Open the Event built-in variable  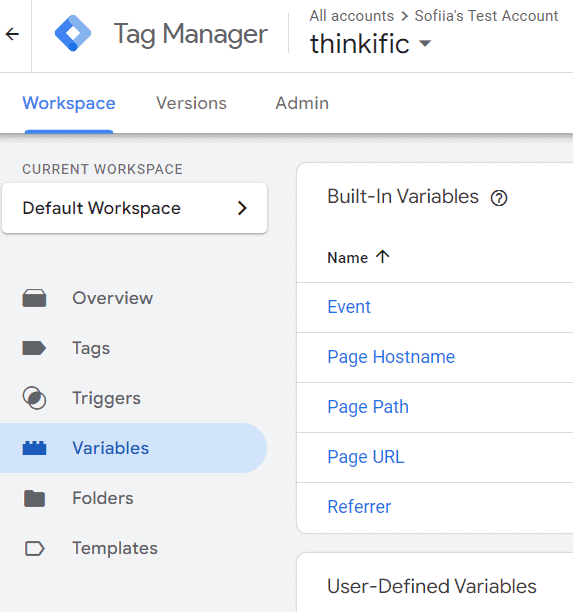coord(349,307)
